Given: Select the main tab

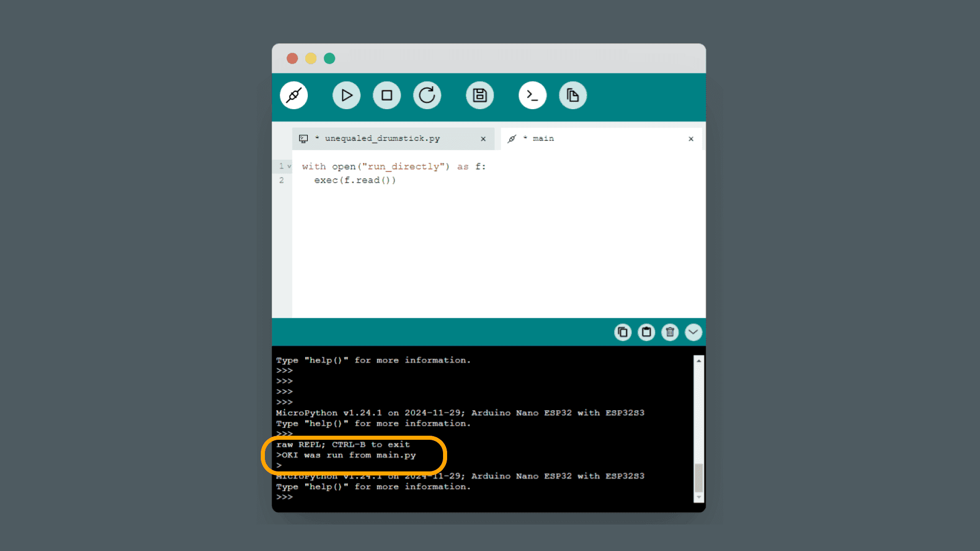Looking at the screenshot, I should pos(544,139).
